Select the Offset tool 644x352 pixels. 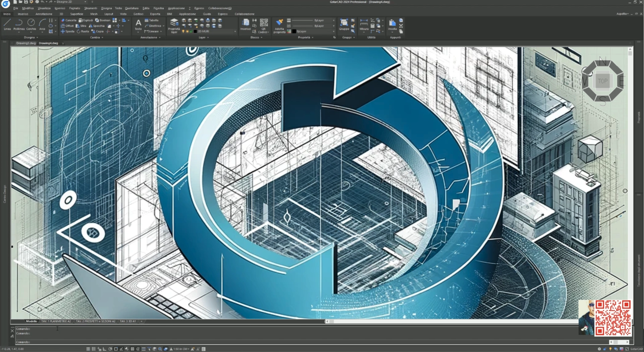[x=67, y=26]
